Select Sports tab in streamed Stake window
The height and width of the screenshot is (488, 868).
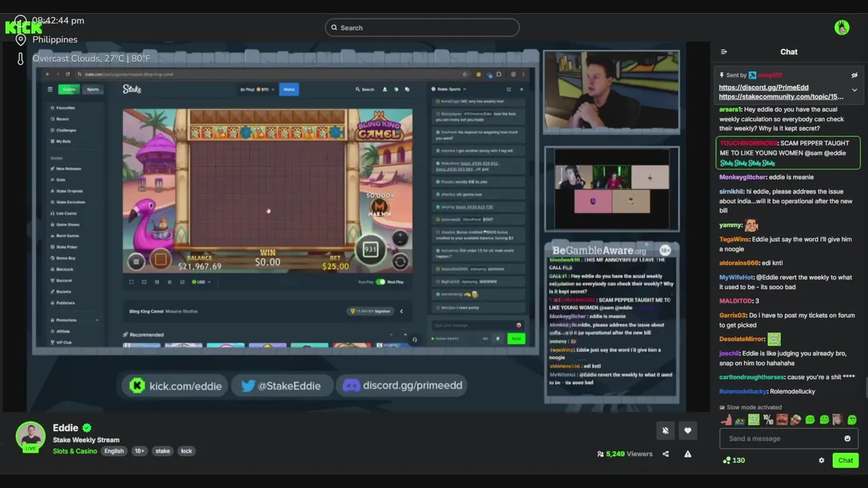point(92,89)
